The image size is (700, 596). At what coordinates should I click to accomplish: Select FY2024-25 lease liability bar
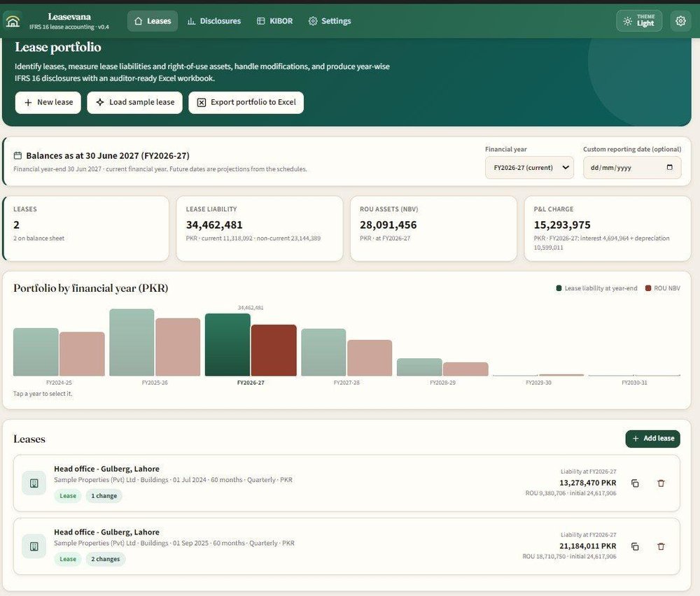click(36, 352)
